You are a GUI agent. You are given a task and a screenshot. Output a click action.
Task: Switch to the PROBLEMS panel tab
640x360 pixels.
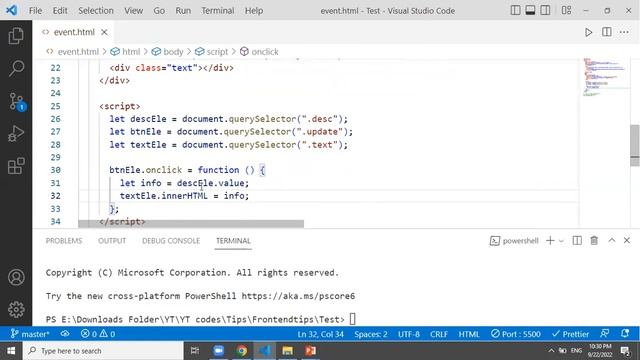64,241
